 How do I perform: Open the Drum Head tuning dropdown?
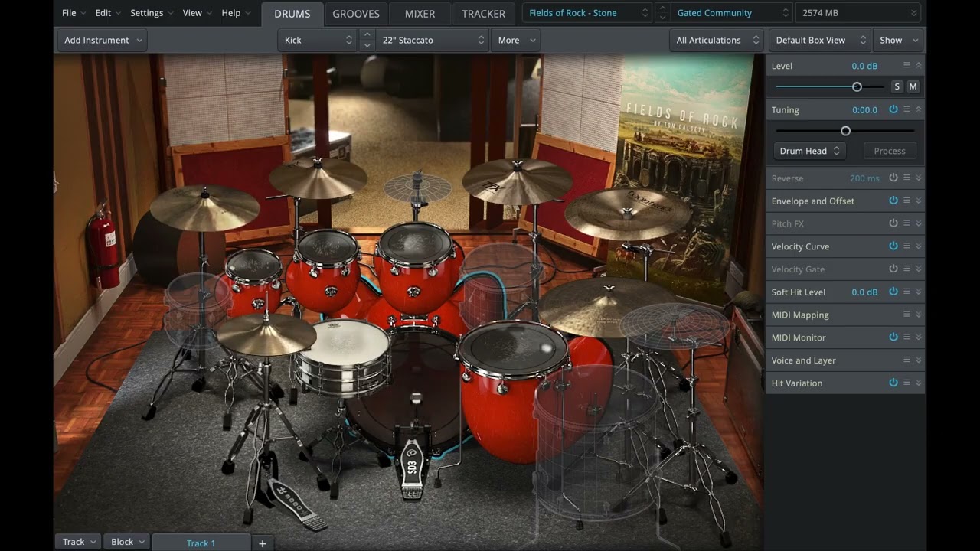pyautogui.click(x=809, y=151)
